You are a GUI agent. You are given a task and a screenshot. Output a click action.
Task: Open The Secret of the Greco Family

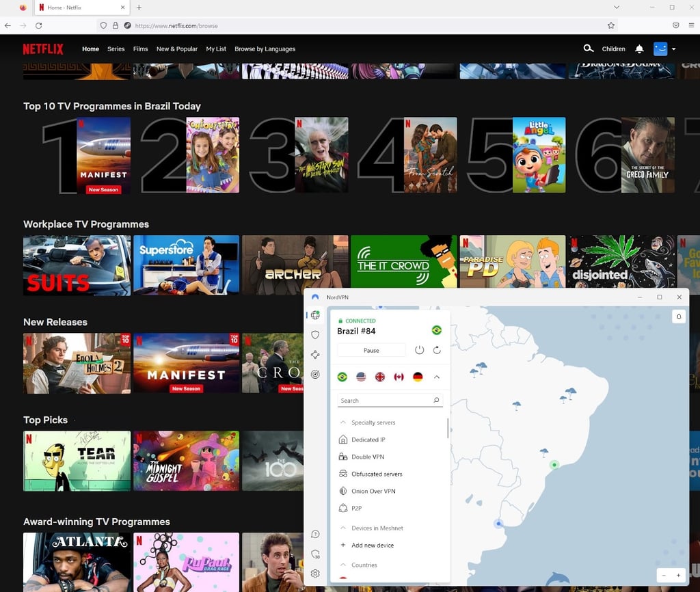coord(648,155)
